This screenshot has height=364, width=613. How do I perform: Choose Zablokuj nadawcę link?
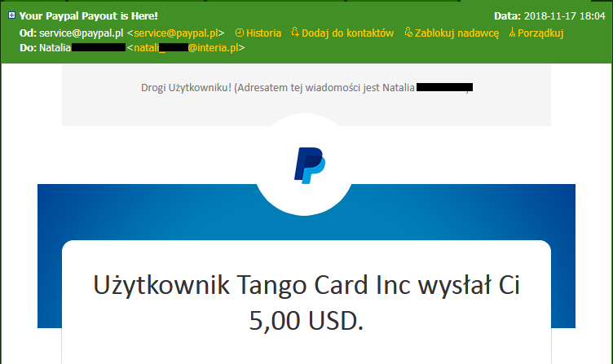[x=456, y=33]
